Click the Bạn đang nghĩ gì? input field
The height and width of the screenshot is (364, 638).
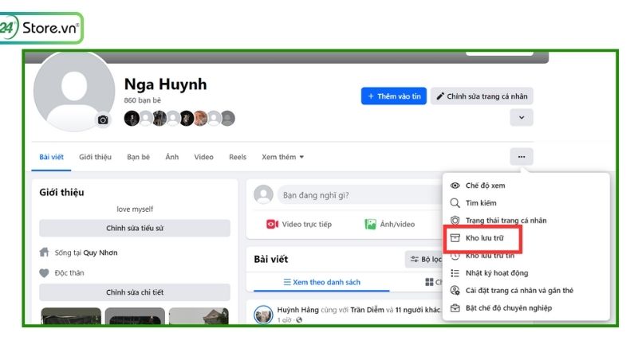(x=360, y=195)
